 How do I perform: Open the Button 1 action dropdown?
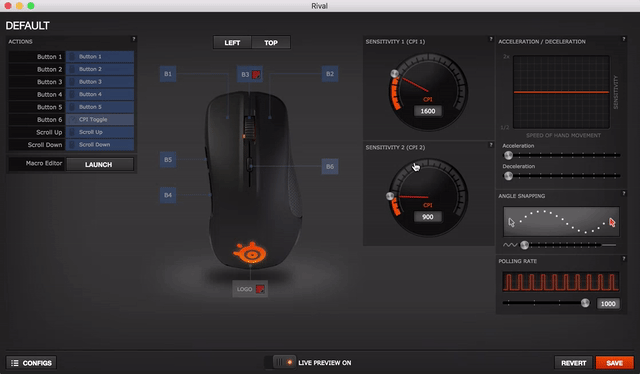click(100, 56)
